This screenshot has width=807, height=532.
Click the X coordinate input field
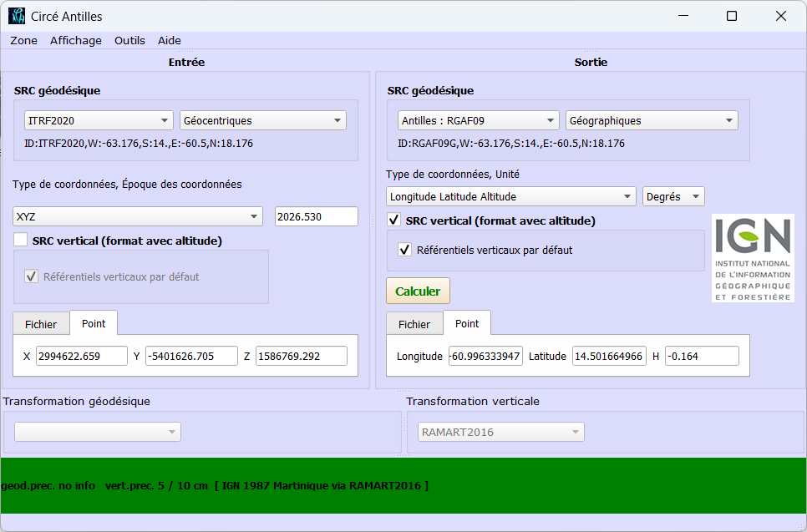(82, 356)
